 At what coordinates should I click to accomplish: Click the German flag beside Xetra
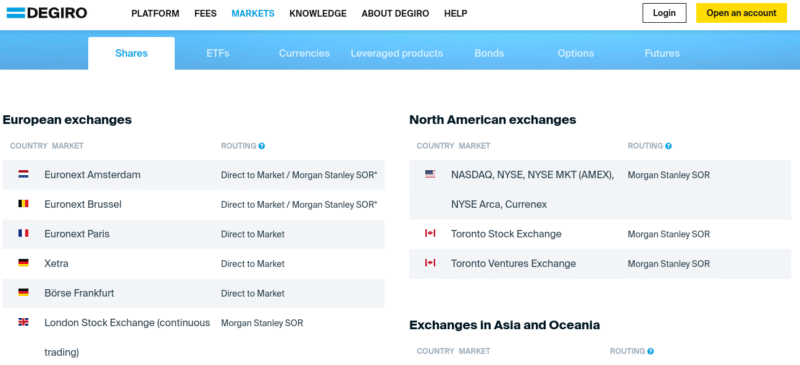click(23, 263)
